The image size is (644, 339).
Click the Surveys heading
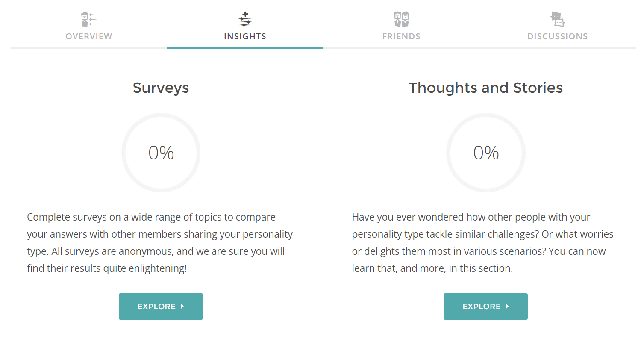pos(161,88)
